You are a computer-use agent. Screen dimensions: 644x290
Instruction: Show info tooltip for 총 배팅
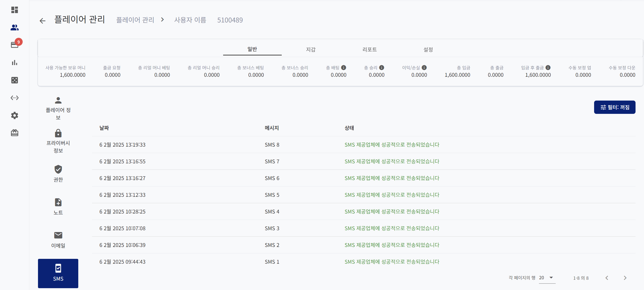pos(344,68)
